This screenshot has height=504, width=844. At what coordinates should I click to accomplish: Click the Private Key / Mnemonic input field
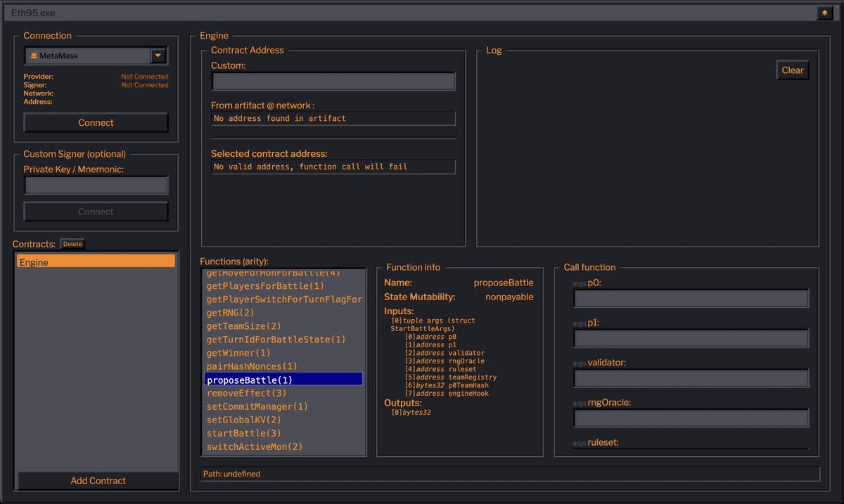tap(96, 185)
